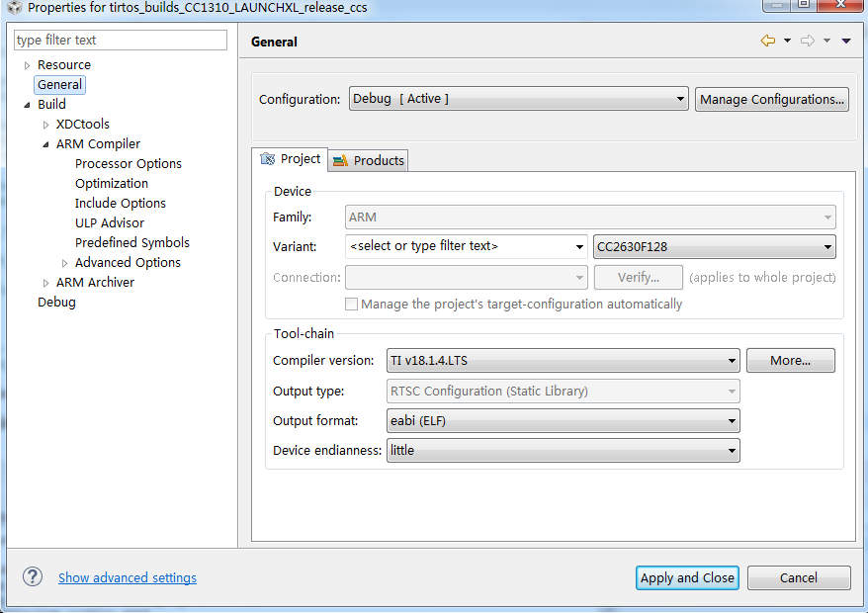Select General in the tree
Viewport: 868px width, 613px height.
[59, 85]
